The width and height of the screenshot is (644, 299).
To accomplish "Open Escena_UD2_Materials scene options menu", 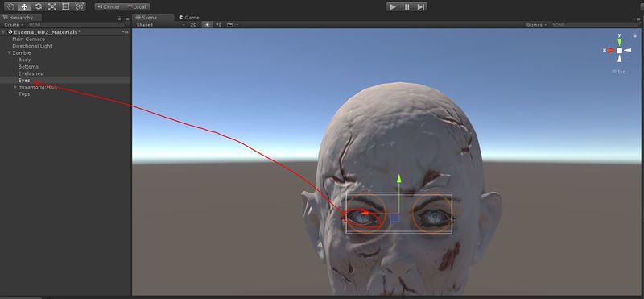I will (126, 32).
